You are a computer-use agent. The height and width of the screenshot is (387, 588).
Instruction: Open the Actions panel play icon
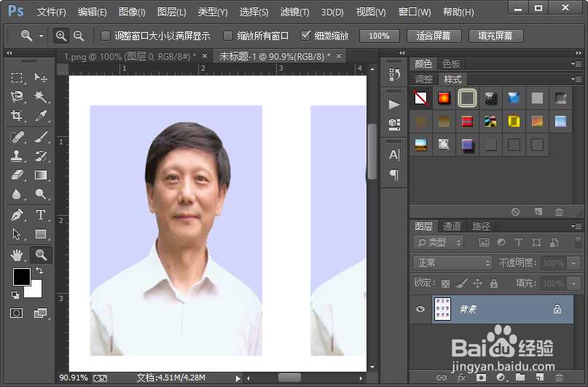pos(394,104)
